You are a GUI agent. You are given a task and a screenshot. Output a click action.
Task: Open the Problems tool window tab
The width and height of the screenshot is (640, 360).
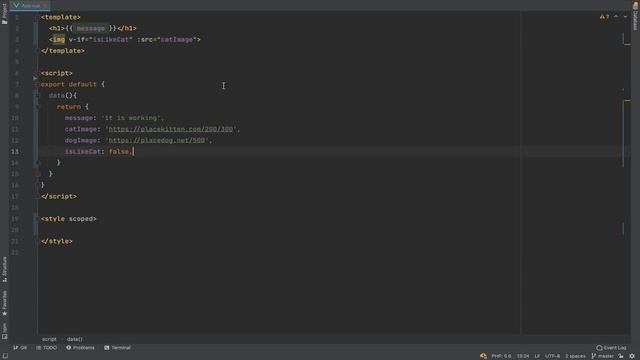click(80, 348)
